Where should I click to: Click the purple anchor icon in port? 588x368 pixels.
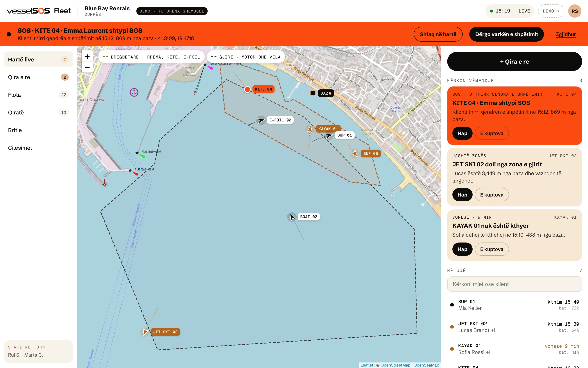[x=134, y=92]
